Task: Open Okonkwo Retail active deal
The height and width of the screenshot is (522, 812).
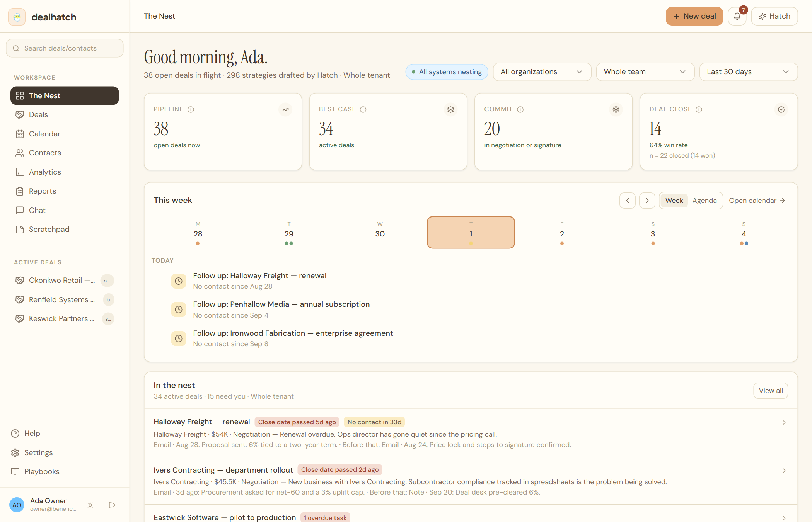Action: [65, 281]
